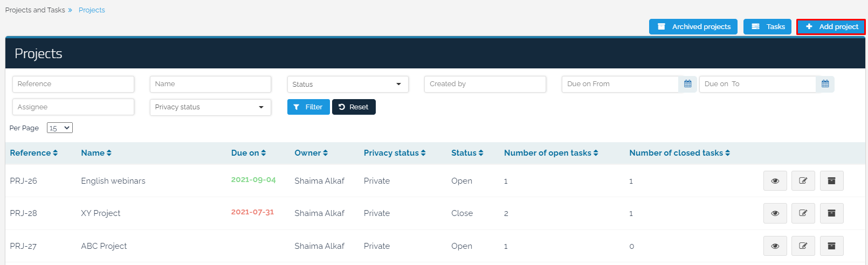
Task: Focus the Created by input field
Action: (485, 84)
